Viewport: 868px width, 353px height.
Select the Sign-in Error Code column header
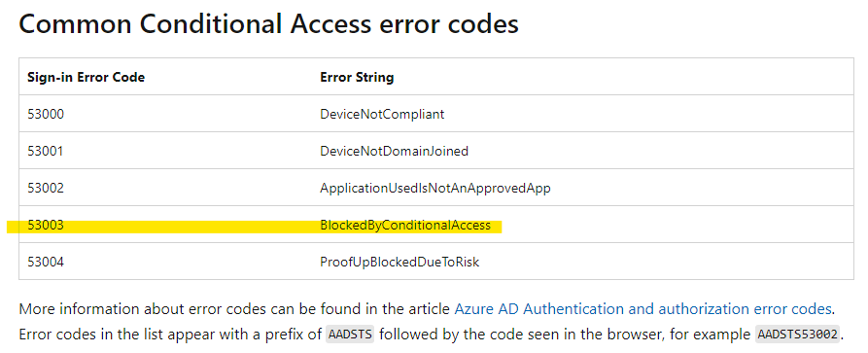[x=86, y=77]
